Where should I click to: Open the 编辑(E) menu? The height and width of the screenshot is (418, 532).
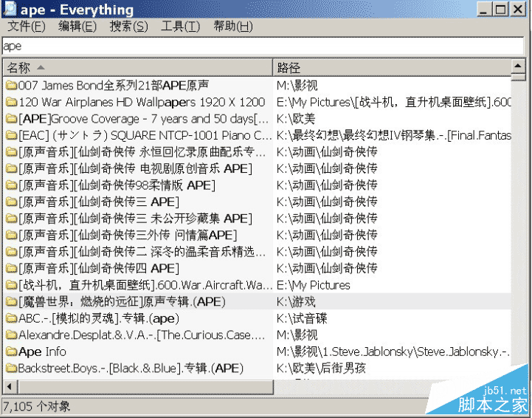coord(77,26)
